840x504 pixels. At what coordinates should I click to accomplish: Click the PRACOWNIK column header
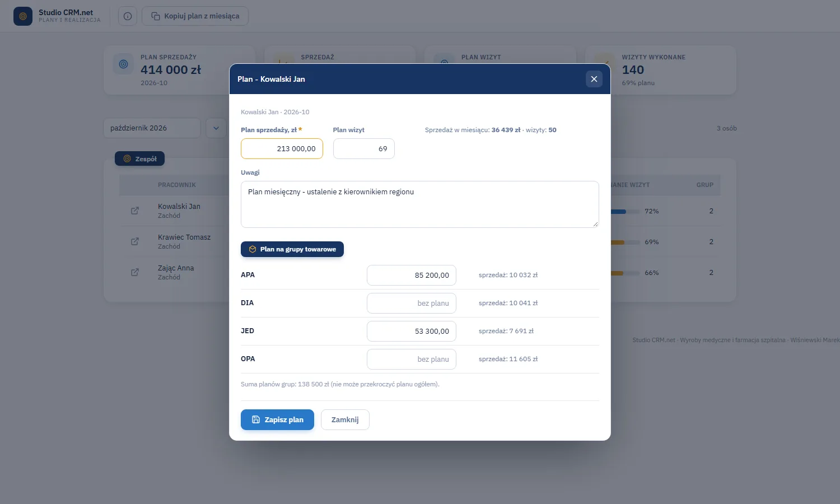[177, 185]
